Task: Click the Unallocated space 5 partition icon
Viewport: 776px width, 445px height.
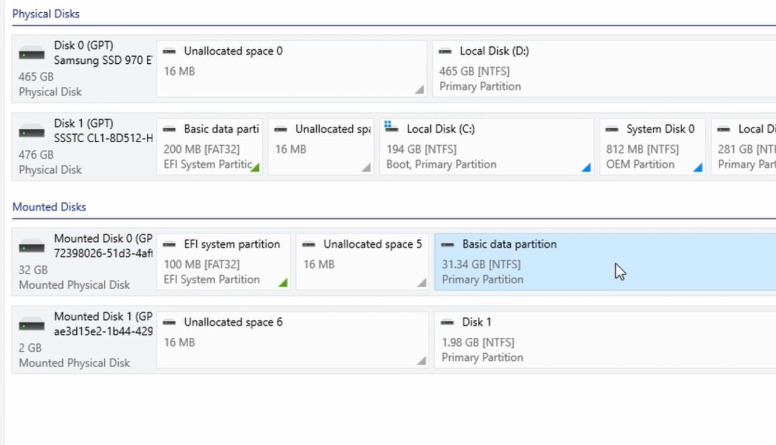Action: point(309,244)
